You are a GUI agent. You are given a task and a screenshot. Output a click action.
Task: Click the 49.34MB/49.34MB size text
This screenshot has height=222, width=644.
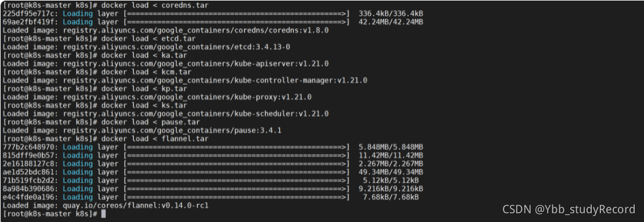[391, 172]
